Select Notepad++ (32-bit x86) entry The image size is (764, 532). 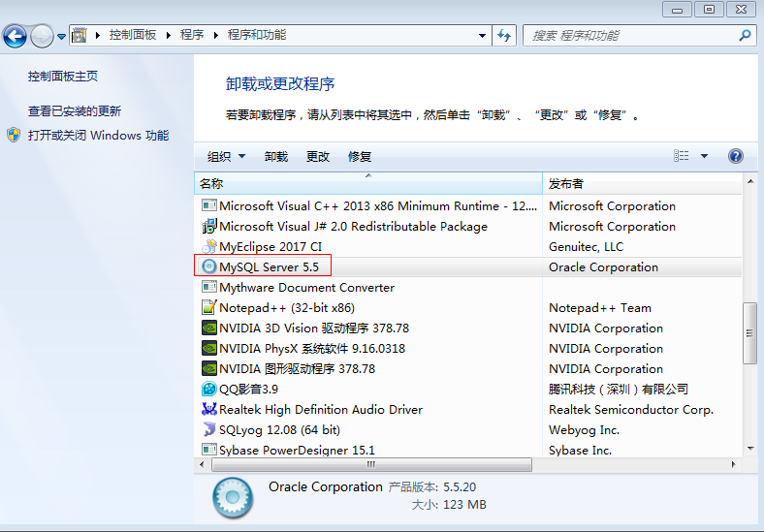pyautogui.click(x=287, y=308)
